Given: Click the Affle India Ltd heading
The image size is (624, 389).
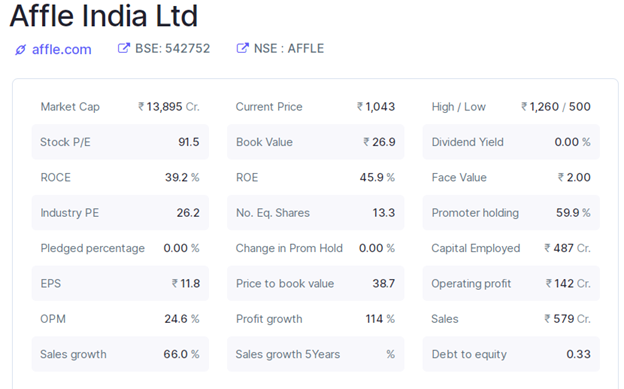Looking at the screenshot, I should 104,16.
